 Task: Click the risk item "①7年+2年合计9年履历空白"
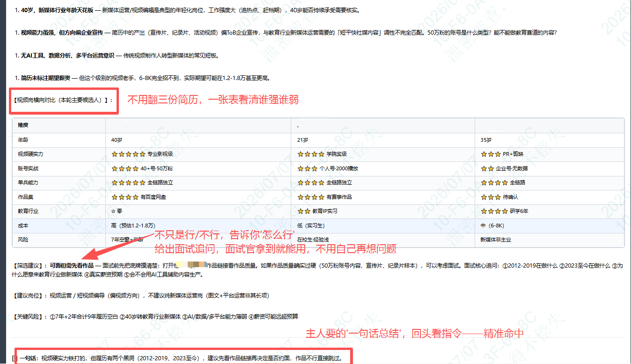[x=84, y=317]
